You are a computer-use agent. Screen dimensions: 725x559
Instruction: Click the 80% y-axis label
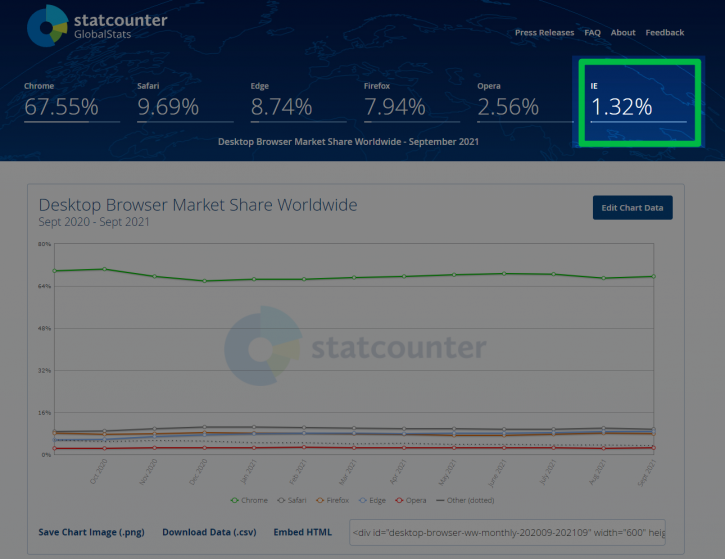pos(44,244)
